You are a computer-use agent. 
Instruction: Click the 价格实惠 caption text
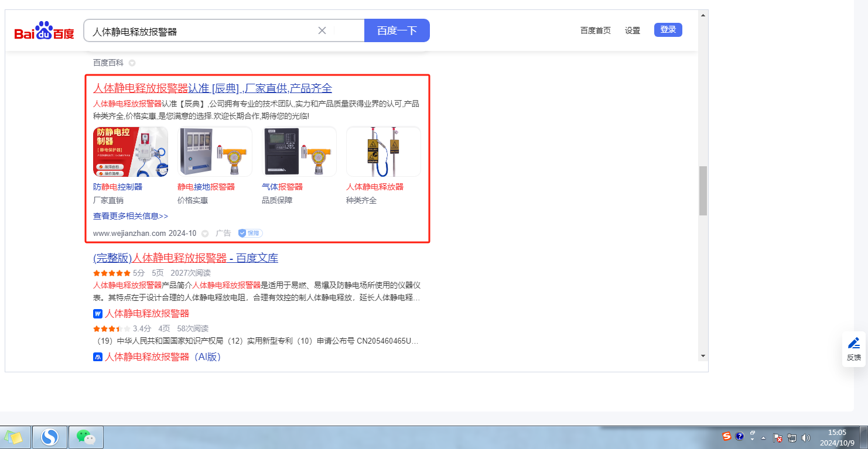click(x=193, y=200)
